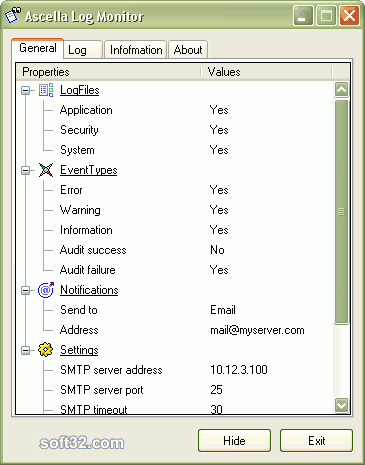Click the Values column header

tap(266, 72)
